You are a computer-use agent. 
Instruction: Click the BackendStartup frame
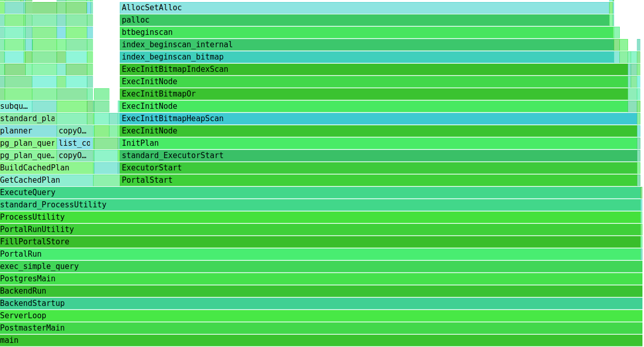[x=321, y=303]
